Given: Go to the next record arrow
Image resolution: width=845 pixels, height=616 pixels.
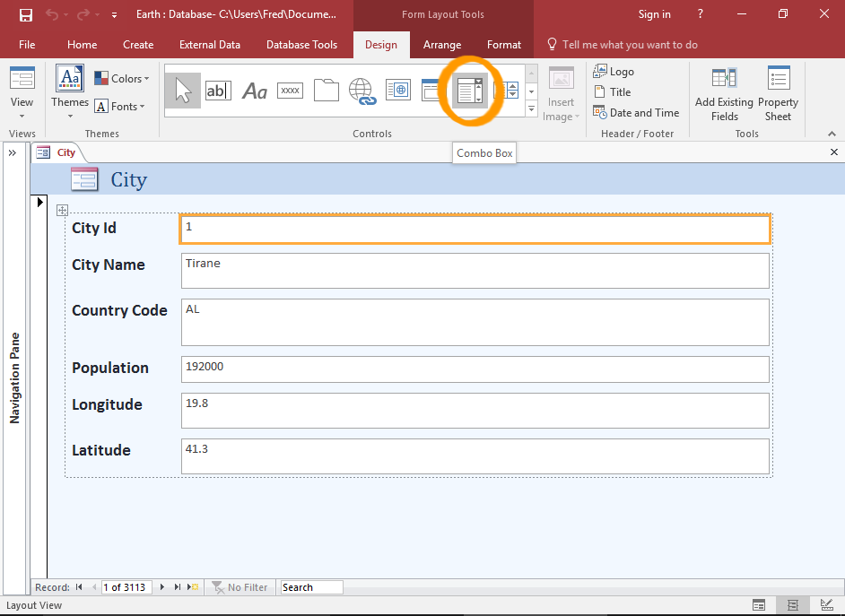Looking at the screenshot, I should (161, 586).
